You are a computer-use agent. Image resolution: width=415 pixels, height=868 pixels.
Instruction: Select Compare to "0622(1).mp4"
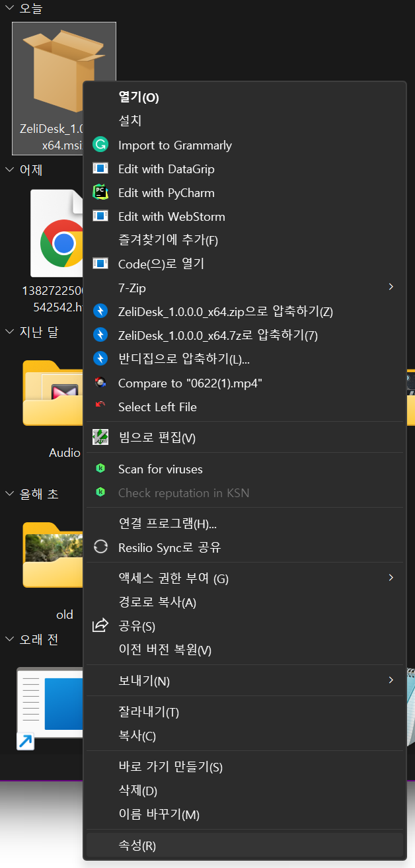click(245, 383)
